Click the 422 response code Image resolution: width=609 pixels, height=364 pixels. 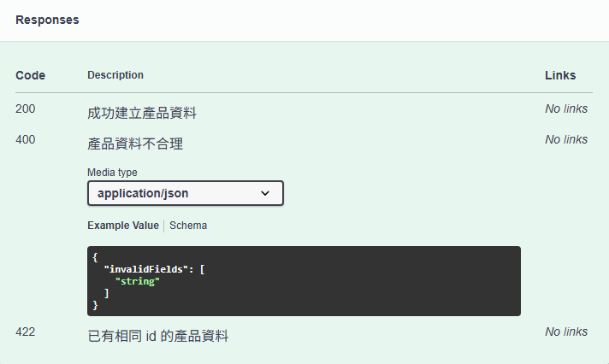click(26, 332)
